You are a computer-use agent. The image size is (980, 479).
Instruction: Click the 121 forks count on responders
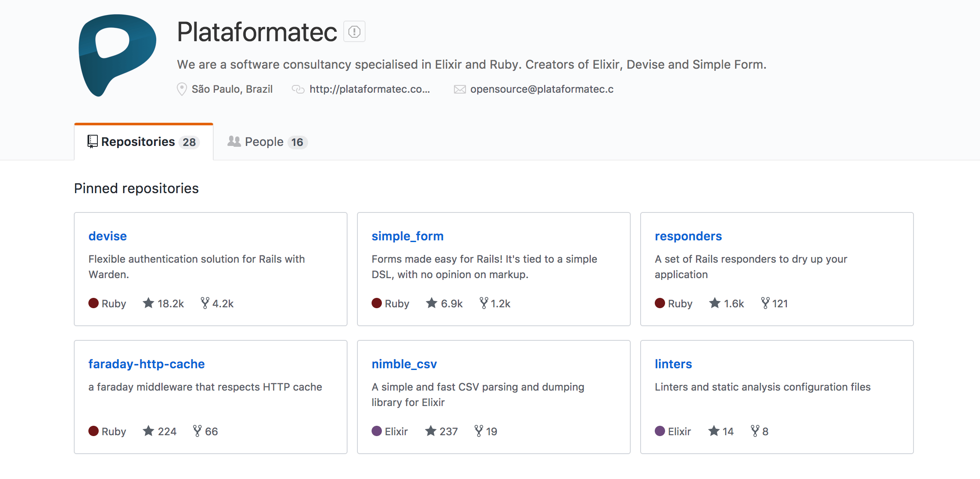(780, 304)
